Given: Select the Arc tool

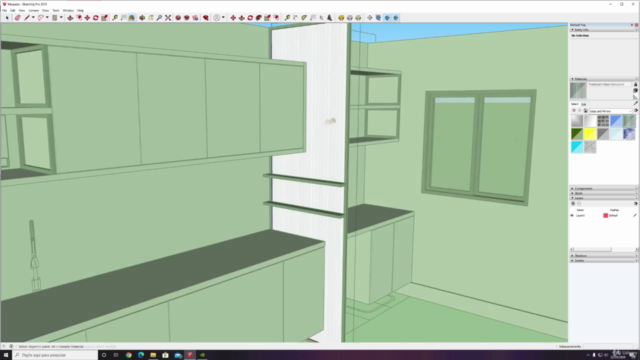Looking at the screenshot, I should 41,18.
